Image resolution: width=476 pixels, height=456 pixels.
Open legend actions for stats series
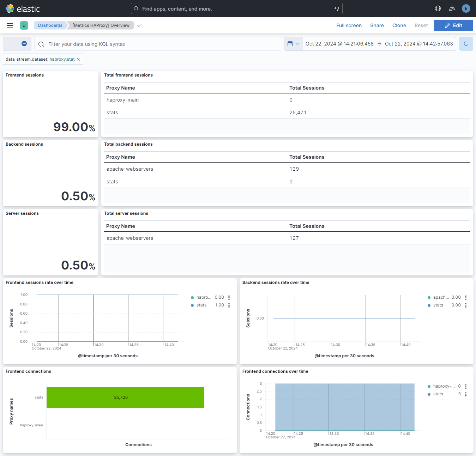(228, 305)
